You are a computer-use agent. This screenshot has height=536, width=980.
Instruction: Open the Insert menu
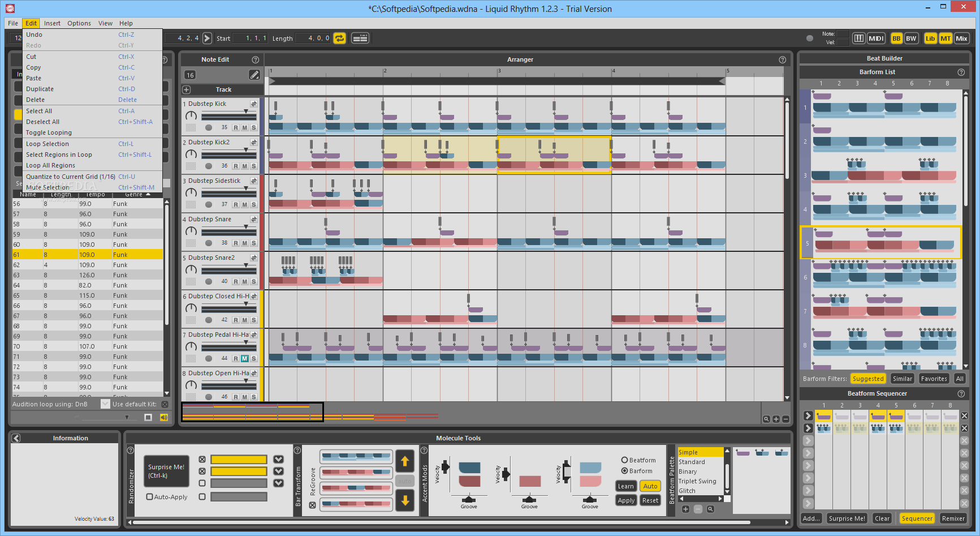pyautogui.click(x=52, y=23)
